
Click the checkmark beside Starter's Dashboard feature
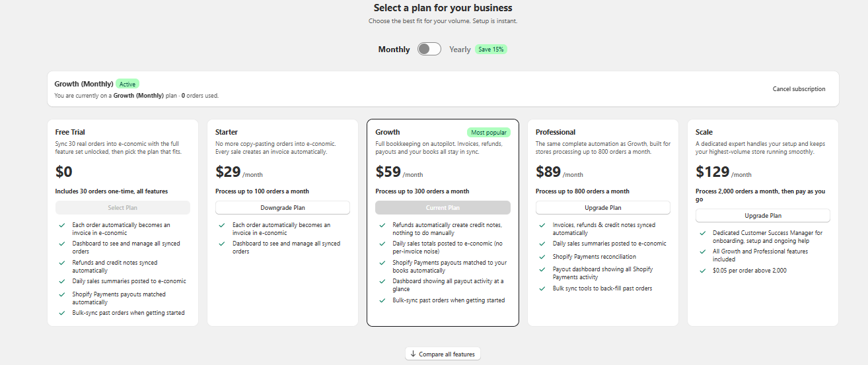223,244
